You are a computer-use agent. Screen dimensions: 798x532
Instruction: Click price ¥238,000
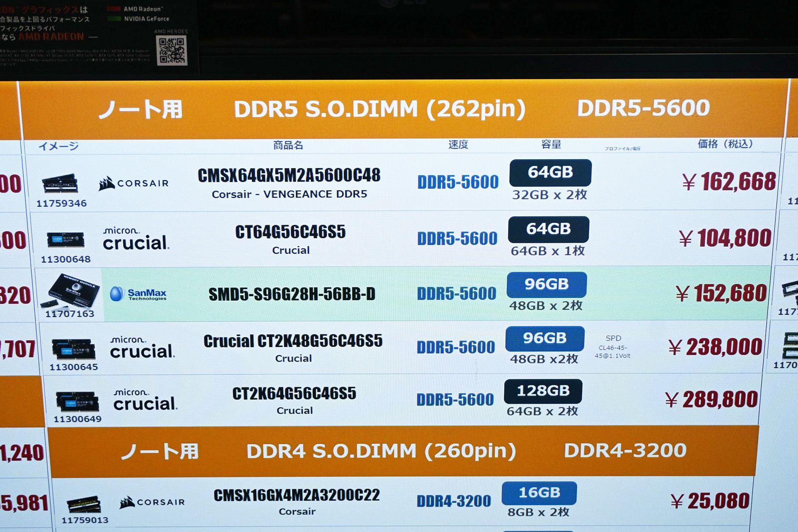[x=715, y=347]
